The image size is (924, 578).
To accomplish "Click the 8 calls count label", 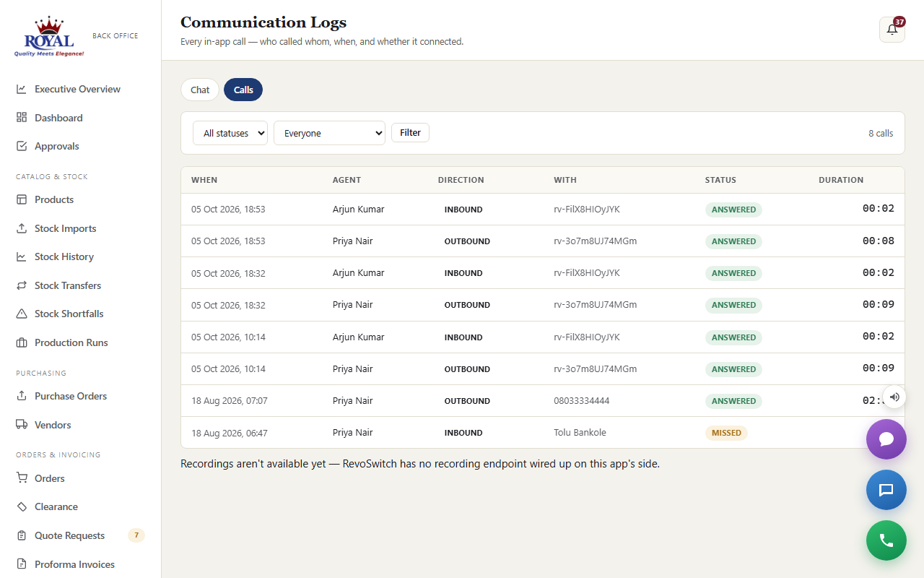I will coord(881,133).
